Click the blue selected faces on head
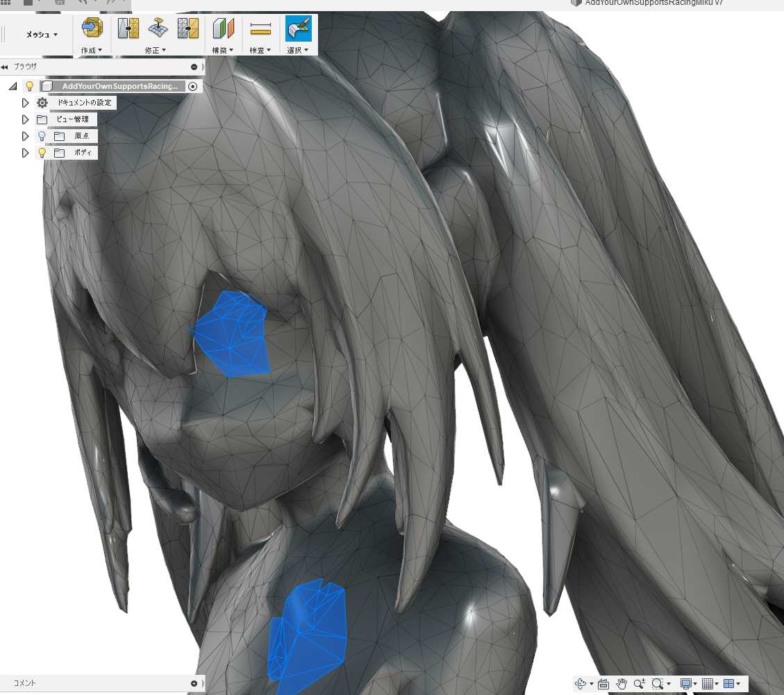Viewport: 784px width, 695px height. [x=231, y=335]
